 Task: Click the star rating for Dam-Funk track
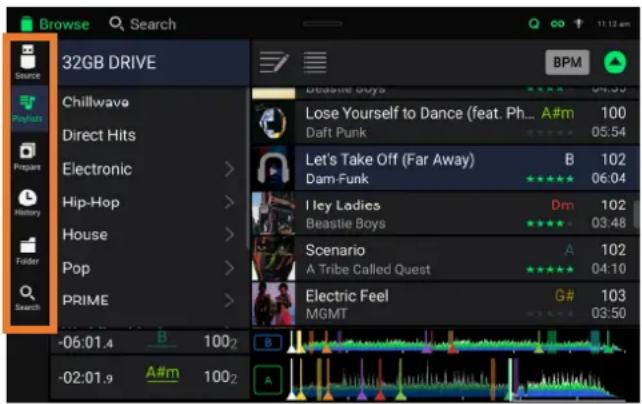pyautogui.click(x=550, y=179)
